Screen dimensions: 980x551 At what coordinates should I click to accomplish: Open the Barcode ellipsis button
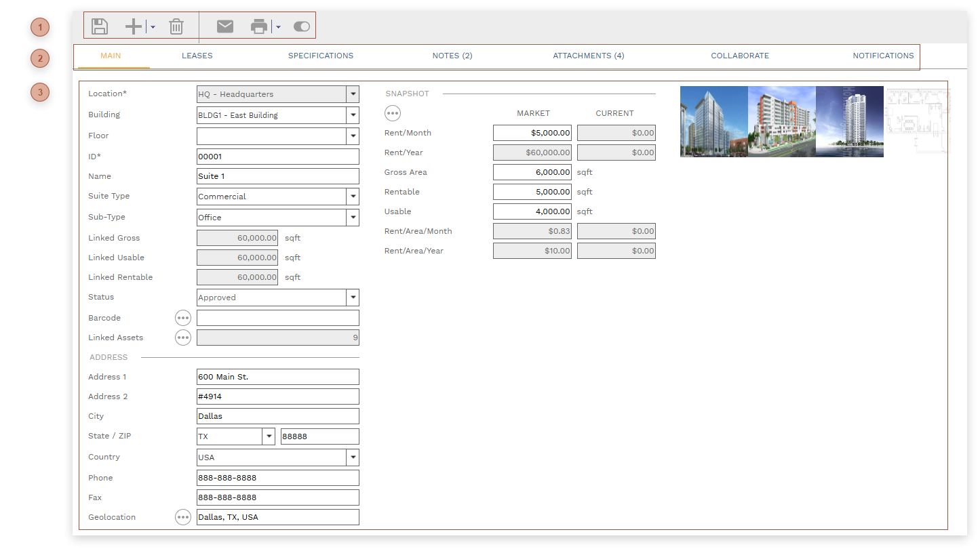(x=183, y=318)
